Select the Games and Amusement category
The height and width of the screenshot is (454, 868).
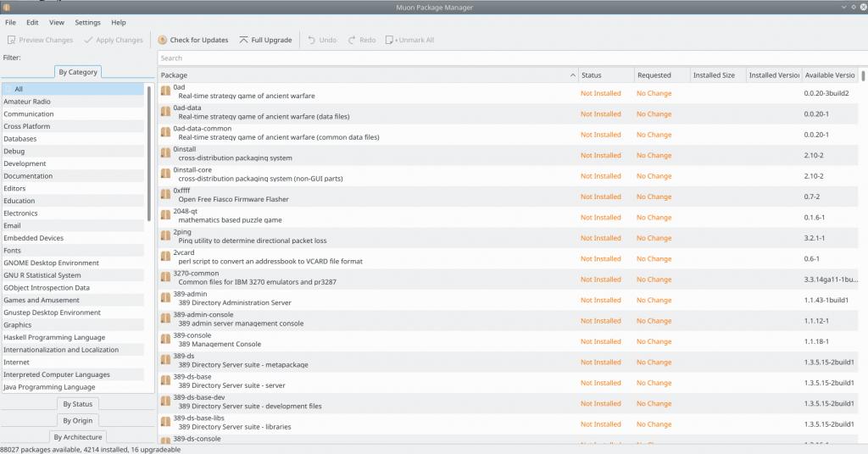pyautogui.click(x=41, y=300)
